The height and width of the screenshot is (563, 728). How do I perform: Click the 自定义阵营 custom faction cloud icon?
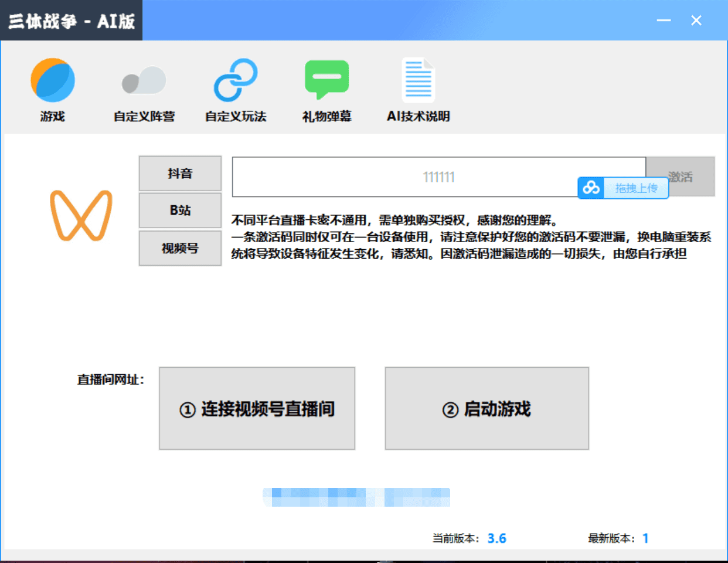(144, 80)
